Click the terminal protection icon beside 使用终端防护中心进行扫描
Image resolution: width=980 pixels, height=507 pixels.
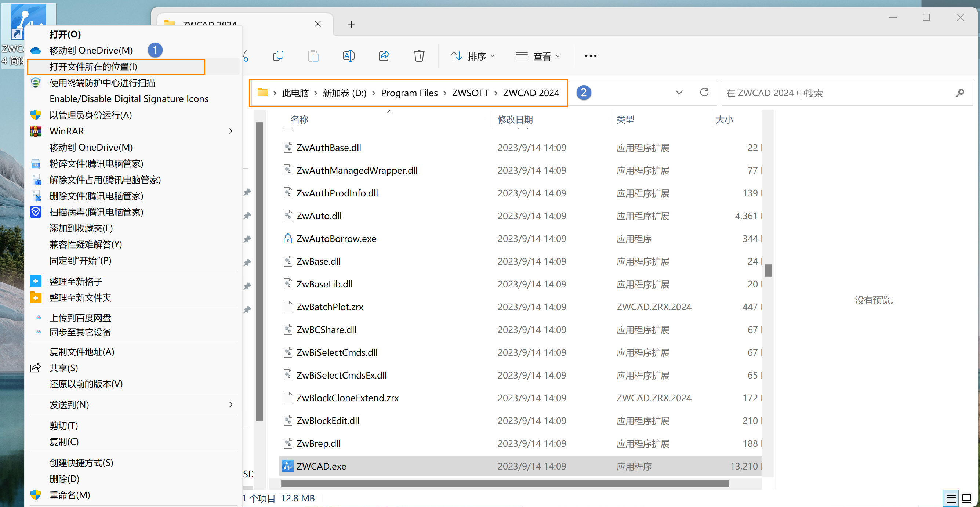point(36,83)
